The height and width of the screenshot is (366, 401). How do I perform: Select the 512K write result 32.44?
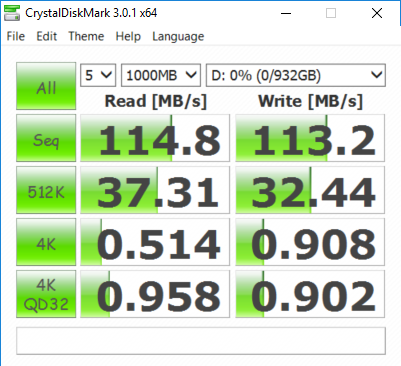point(310,190)
